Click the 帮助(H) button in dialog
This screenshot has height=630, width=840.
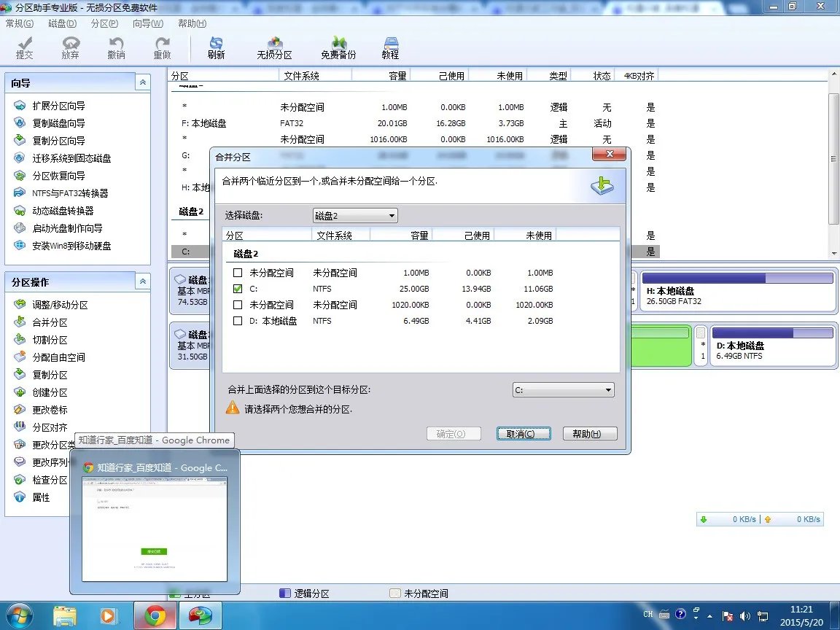coord(586,434)
